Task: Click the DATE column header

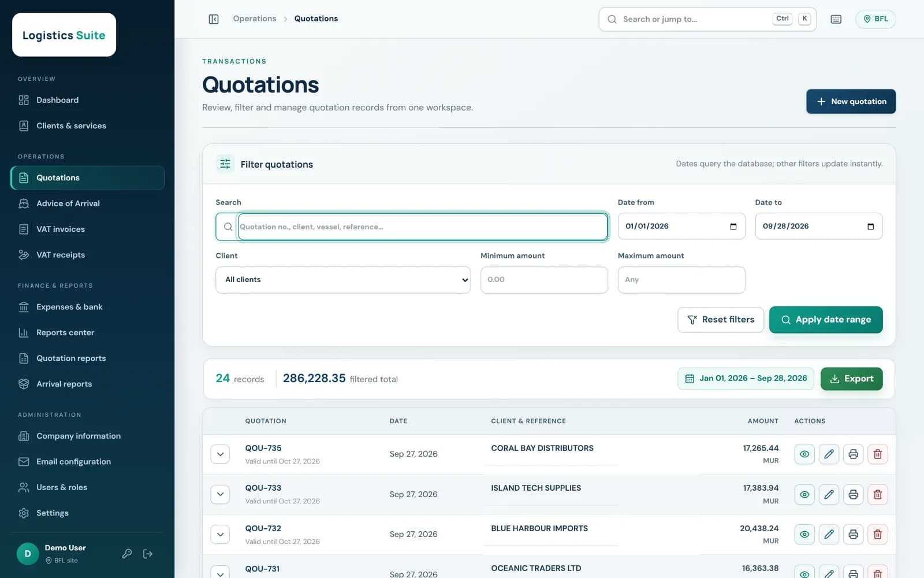Action: point(398,421)
